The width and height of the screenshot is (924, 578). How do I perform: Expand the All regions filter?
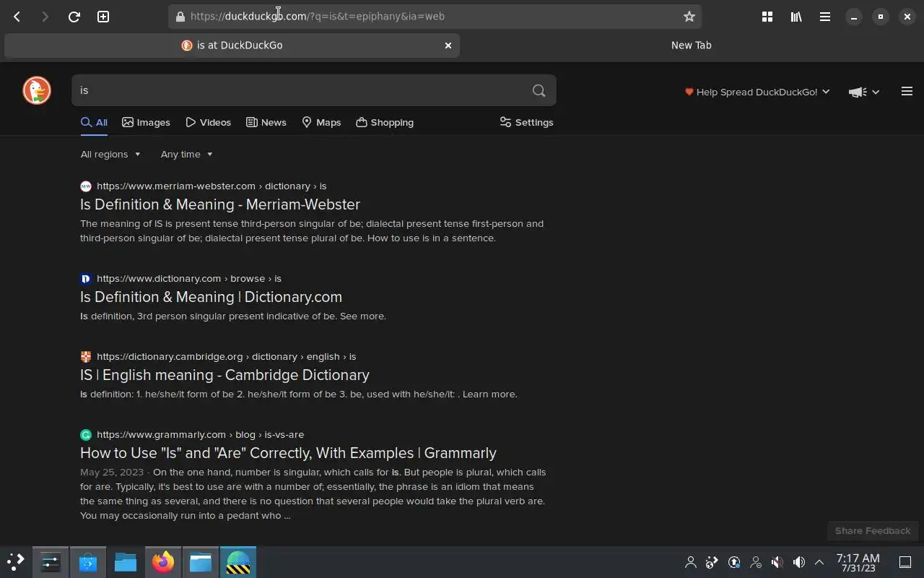click(x=110, y=154)
